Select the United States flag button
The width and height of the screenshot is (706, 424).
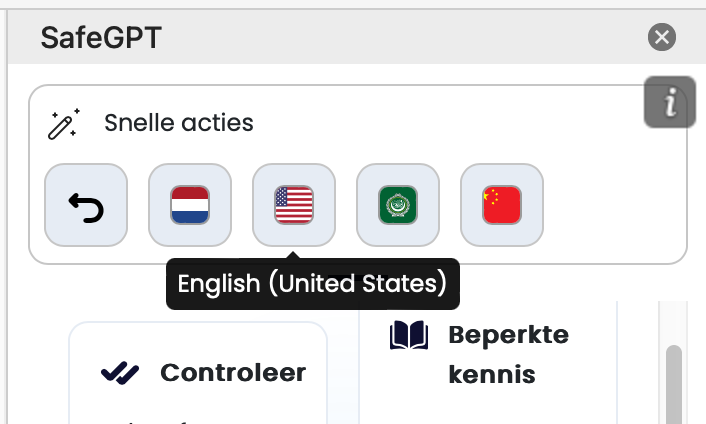[x=294, y=204]
